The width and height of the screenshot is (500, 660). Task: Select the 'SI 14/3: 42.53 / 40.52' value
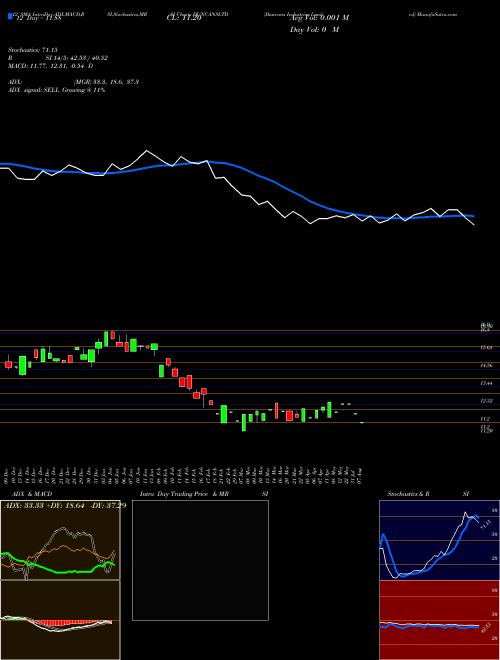77,58
